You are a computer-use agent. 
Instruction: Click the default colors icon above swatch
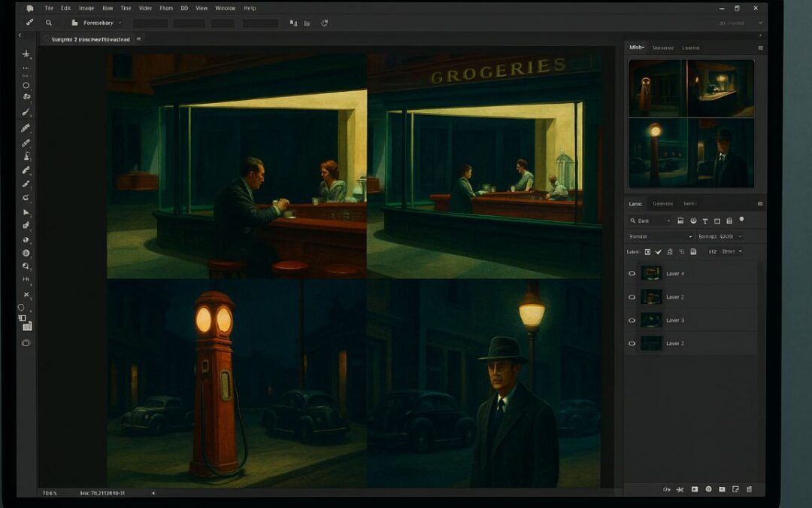(22, 318)
